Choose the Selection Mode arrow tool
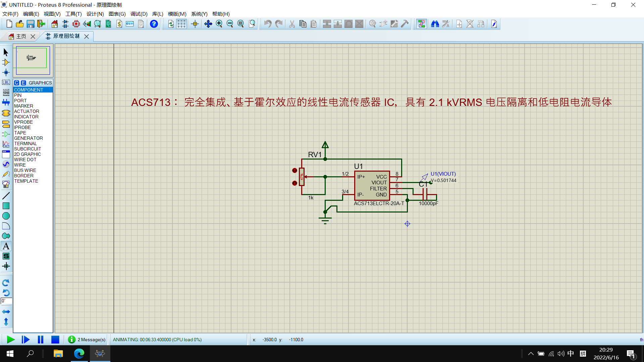The height and width of the screenshot is (362, 644). 6,52
